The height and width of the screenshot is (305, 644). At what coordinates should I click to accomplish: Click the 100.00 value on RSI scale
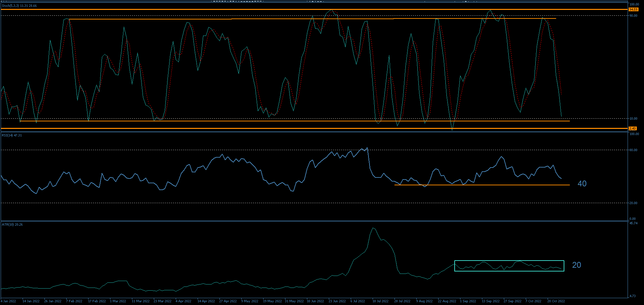click(634, 134)
